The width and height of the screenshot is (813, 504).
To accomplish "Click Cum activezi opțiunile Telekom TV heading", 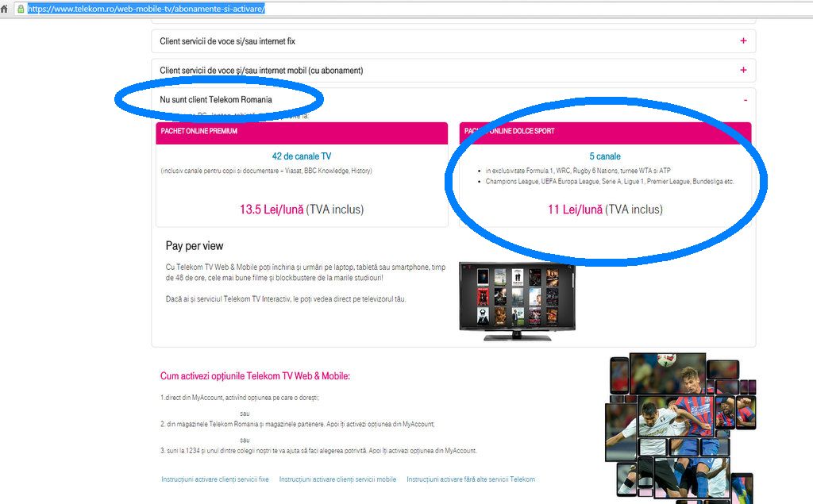I will coord(255,376).
